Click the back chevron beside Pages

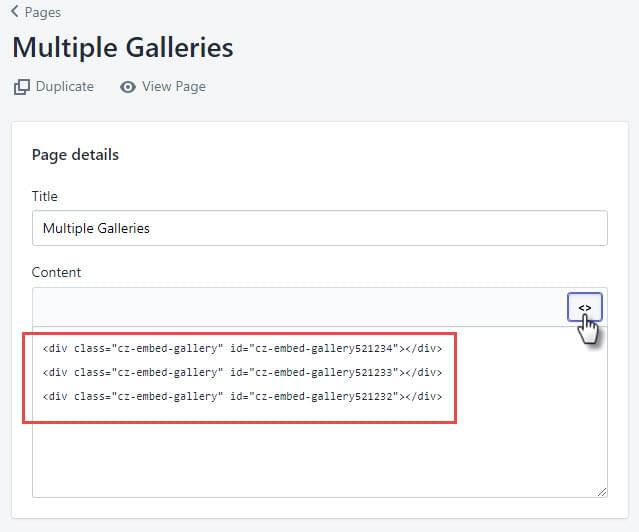15,11
